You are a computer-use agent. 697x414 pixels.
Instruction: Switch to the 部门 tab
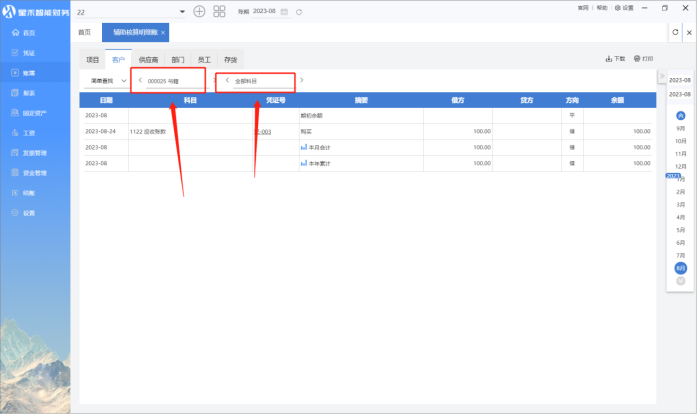[177, 60]
